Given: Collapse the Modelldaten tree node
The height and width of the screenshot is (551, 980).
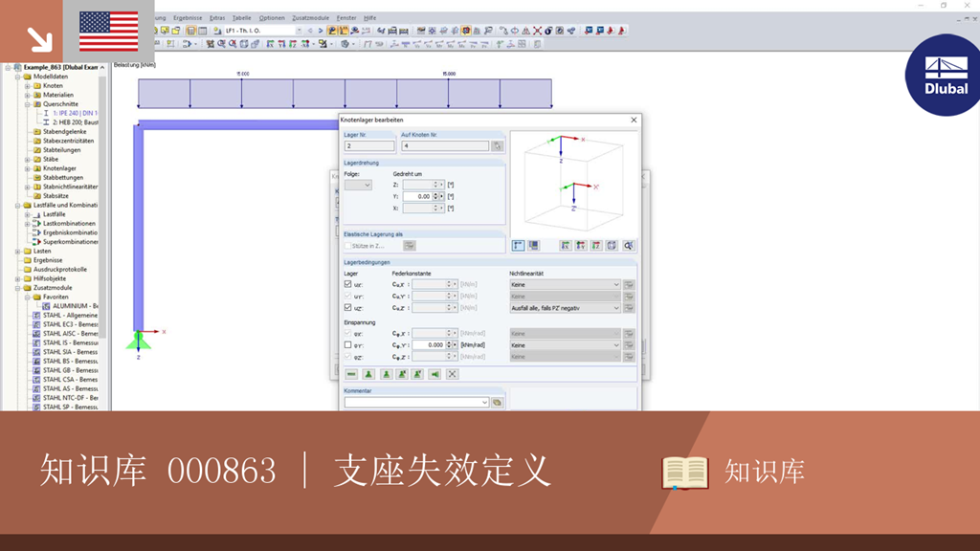Looking at the screenshot, I should click(x=18, y=77).
